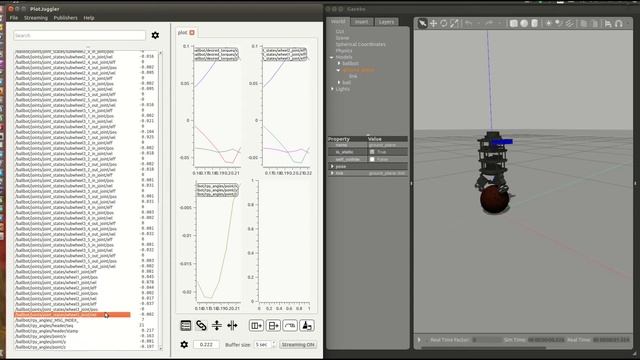640x360 pixels.
Task: Click the Paste icon in Gazebo toolbar
Action: tap(594, 24)
